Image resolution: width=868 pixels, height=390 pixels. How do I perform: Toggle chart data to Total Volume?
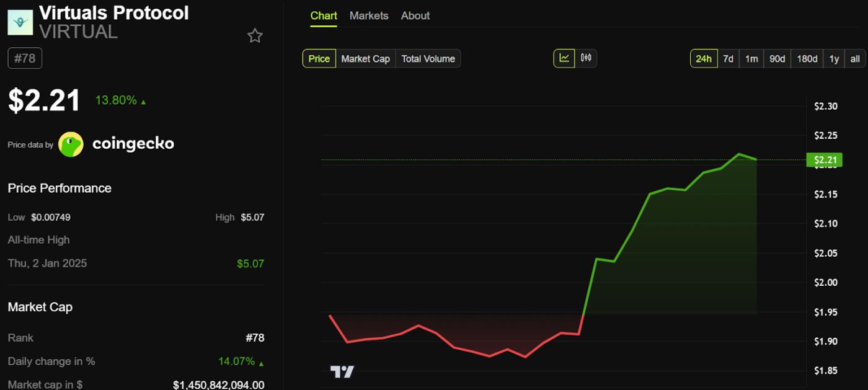point(428,58)
